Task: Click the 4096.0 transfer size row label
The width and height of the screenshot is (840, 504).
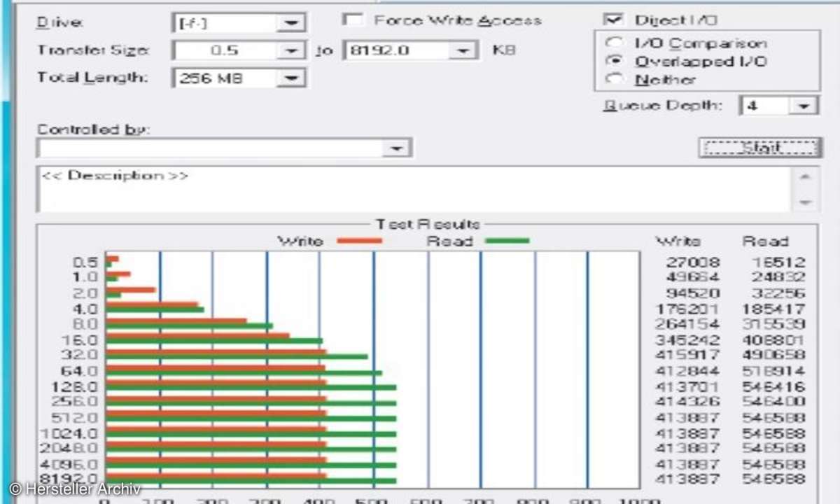Action: (x=71, y=464)
